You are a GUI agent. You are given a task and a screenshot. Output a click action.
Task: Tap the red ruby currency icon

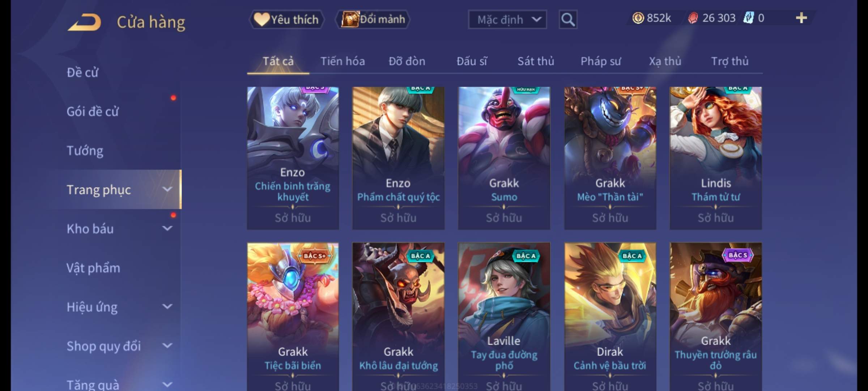coord(693,18)
